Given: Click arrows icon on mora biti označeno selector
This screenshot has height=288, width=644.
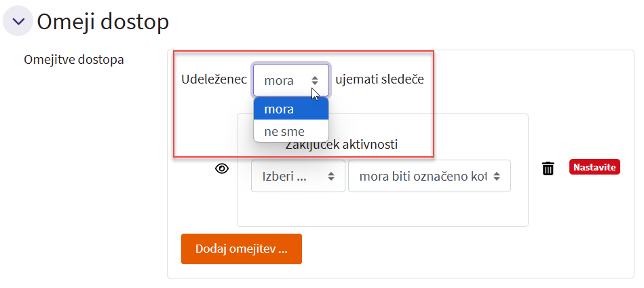Looking at the screenshot, I should pyautogui.click(x=497, y=177).
